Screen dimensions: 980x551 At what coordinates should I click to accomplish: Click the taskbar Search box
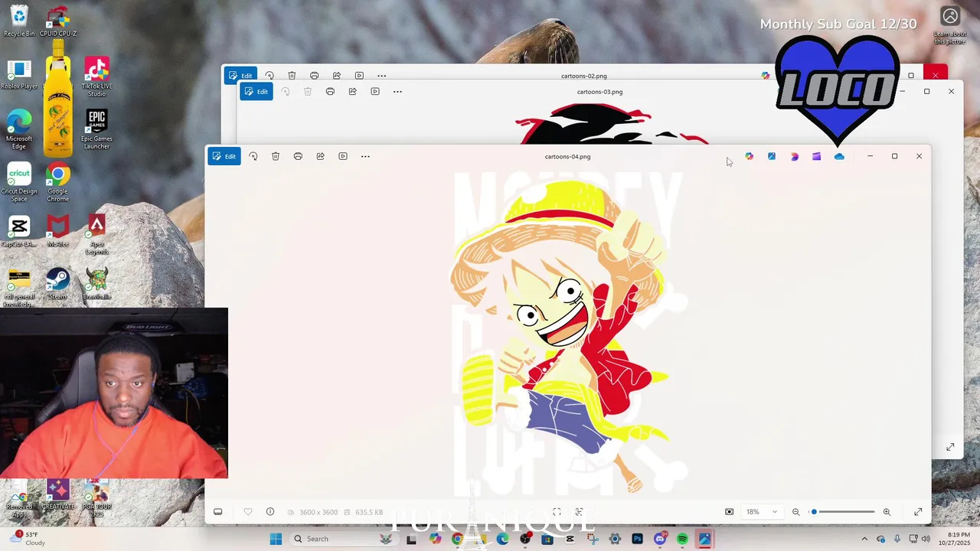345,539
